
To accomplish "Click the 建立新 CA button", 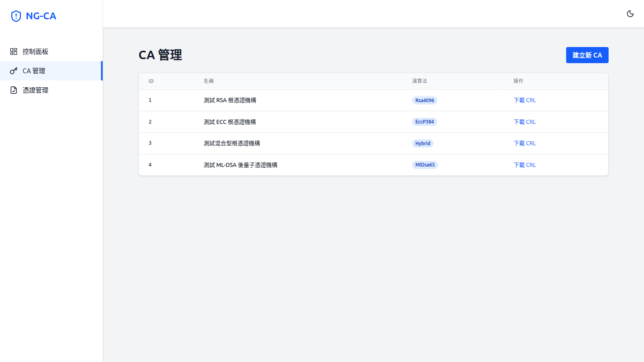I will (x=587, y=55).
